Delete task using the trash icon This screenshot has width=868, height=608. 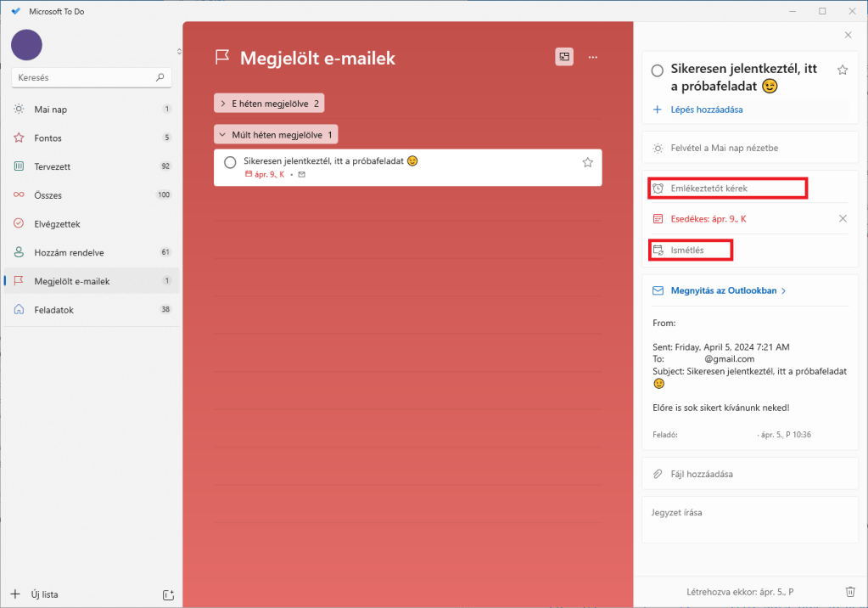pos(850,592)
